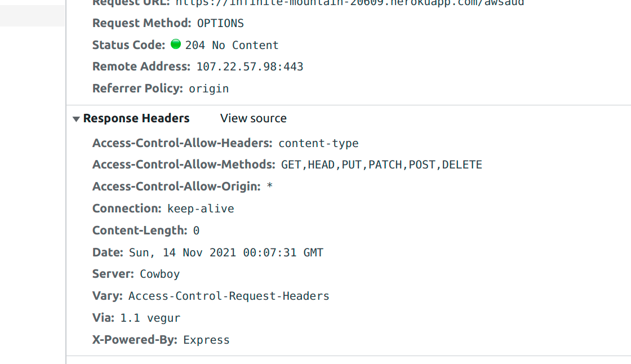Open View source for Response Headers

coord(253,118)
